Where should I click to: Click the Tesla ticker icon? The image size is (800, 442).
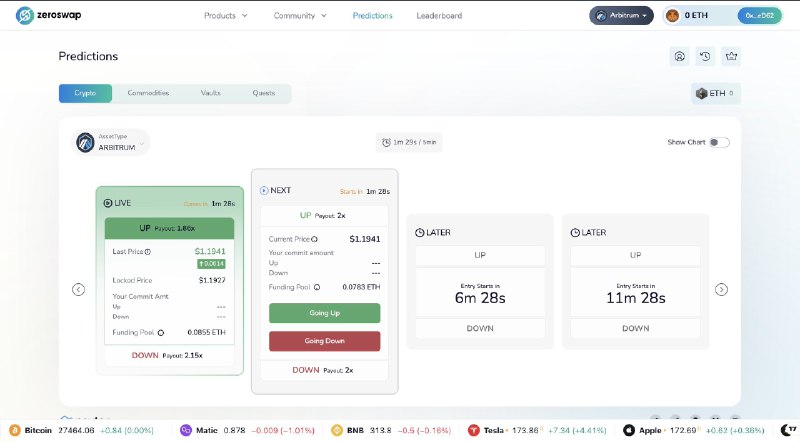pos(474,430)
